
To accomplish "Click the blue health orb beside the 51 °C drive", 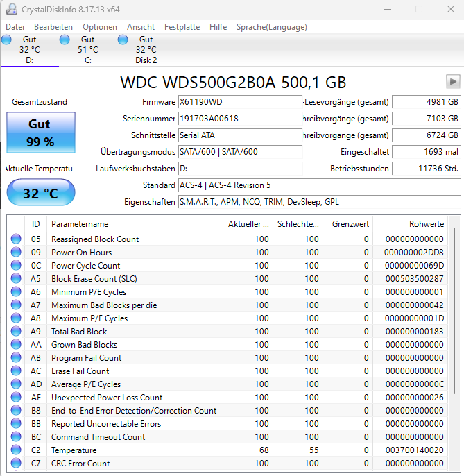I will (65, 40).
